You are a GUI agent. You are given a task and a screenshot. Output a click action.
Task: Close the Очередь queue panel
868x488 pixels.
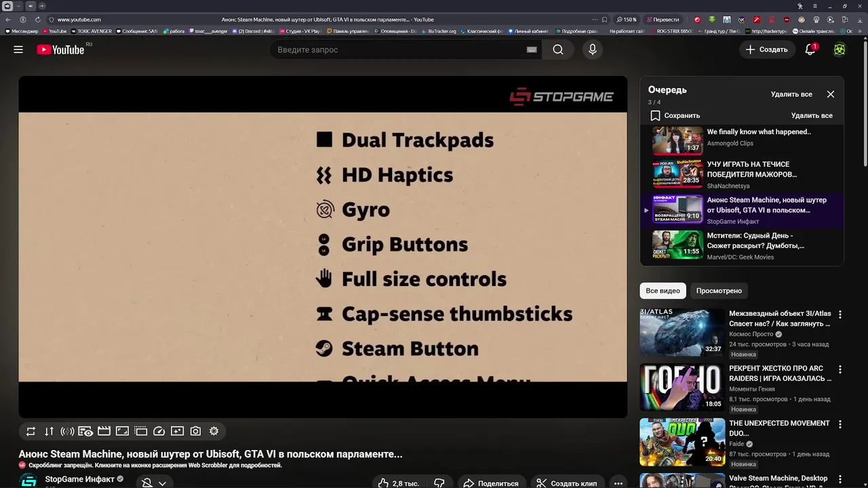tap(831, 94)
